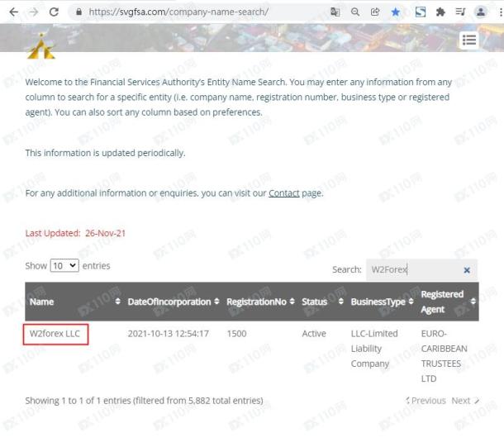Sort by BusinessType column
504x447 pixels.
click(382, 302)
